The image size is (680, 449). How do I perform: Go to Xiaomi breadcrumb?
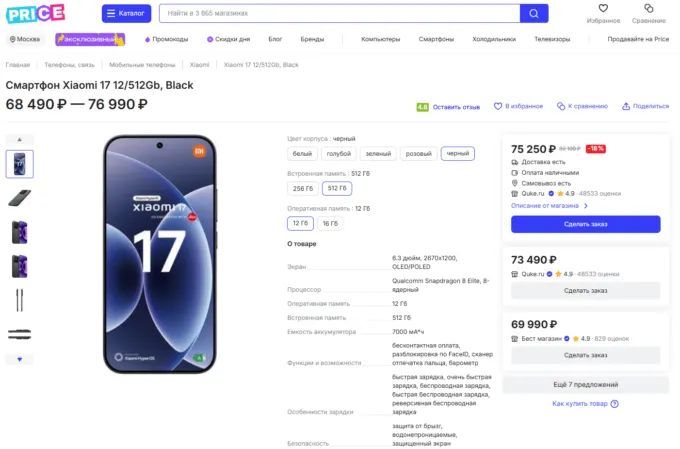(199, 65)
